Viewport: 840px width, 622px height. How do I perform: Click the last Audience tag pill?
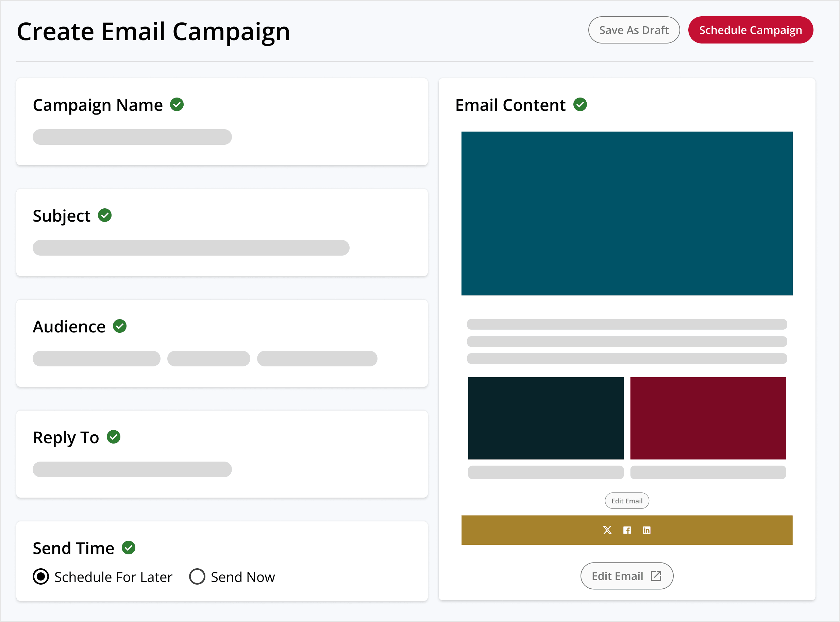point(317,359)
